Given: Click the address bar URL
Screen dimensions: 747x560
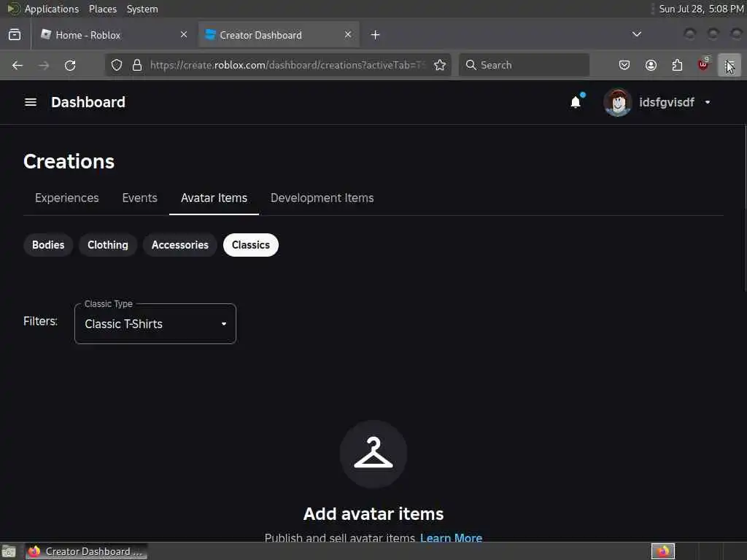Looking at the screenshot, I should [287, 65].
